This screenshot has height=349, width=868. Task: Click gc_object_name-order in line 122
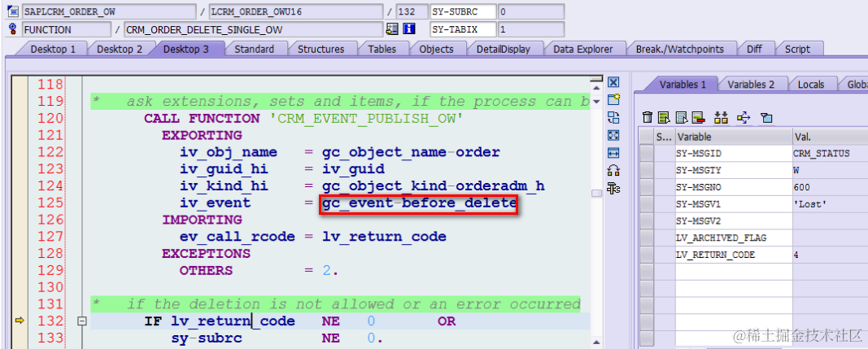pyautogui.click(x=412, y=152)
